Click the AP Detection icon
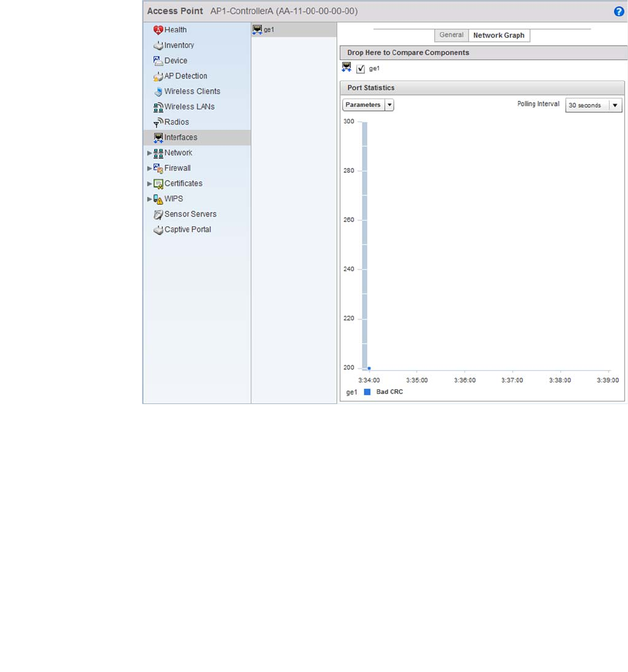628x672 pixels. pyautogui.click(x=158, y=76)
